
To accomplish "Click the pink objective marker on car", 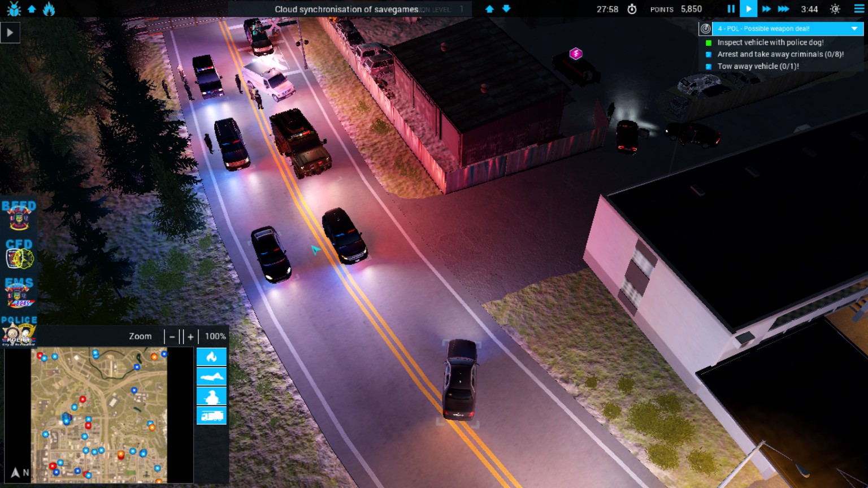I will [576, 54].
